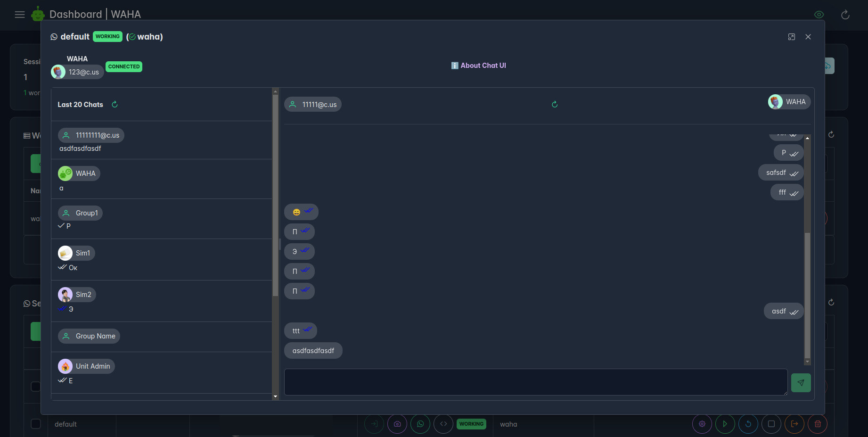Click the code brackets icon in the session row
The height and width of the screenshot is (437, 868).
click(x=443, y=424)
